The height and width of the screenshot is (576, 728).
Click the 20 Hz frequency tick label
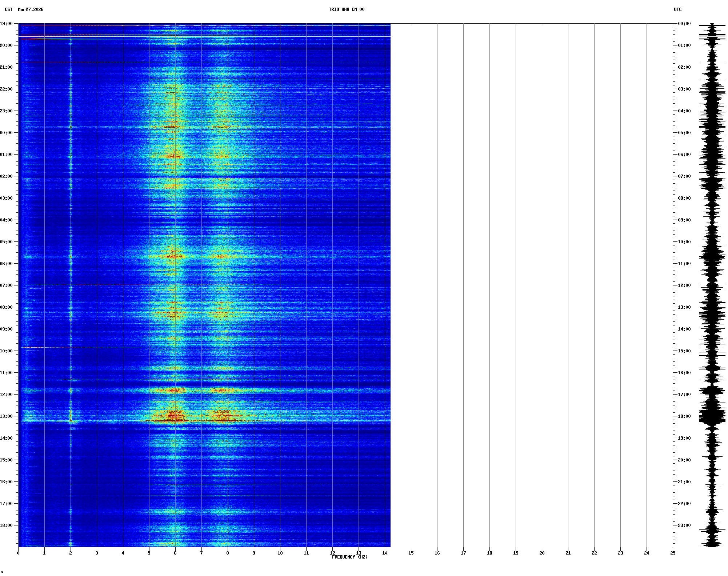click(x=542, y=553)
